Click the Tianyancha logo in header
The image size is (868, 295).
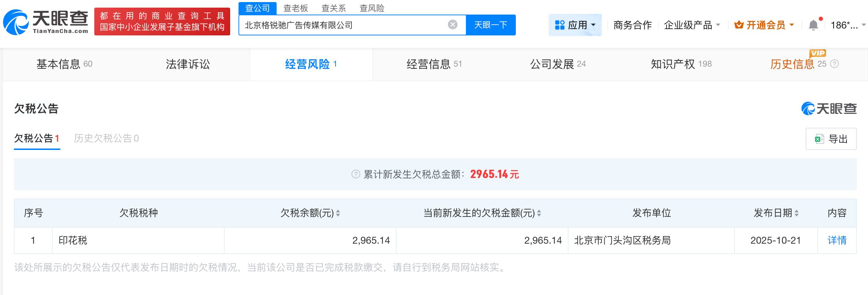(45, 22)
